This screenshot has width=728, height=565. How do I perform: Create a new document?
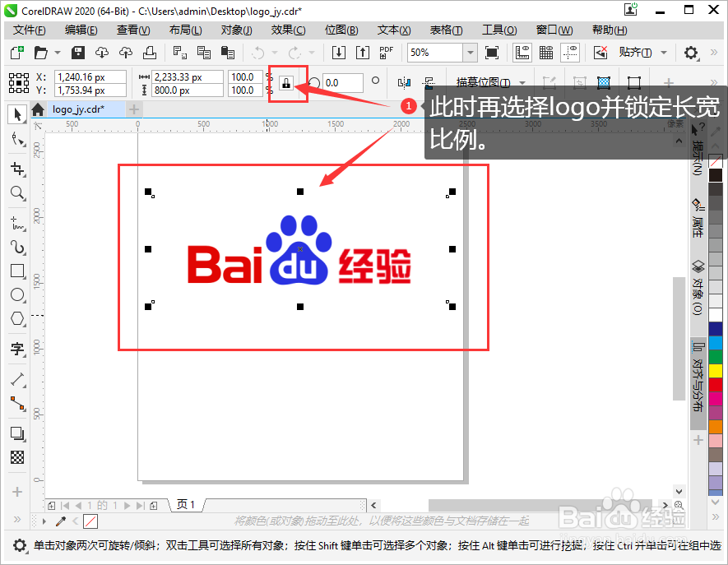pos(16,53)
